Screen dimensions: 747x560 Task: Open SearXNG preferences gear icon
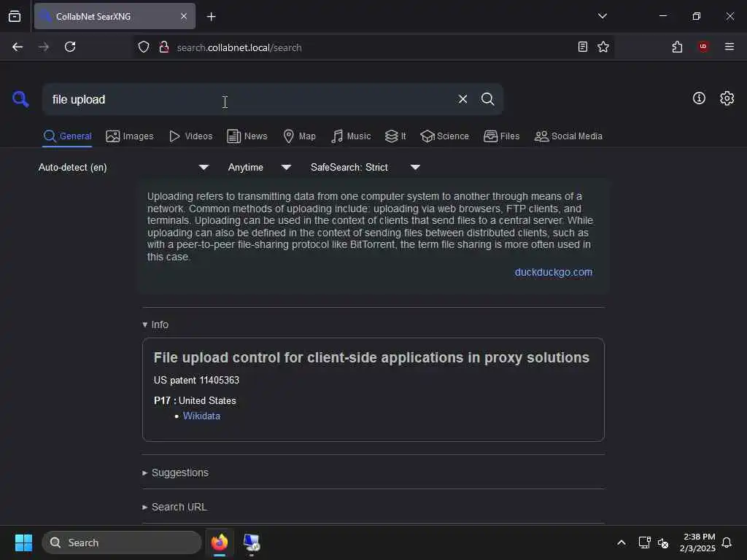[x=727, y=98]
